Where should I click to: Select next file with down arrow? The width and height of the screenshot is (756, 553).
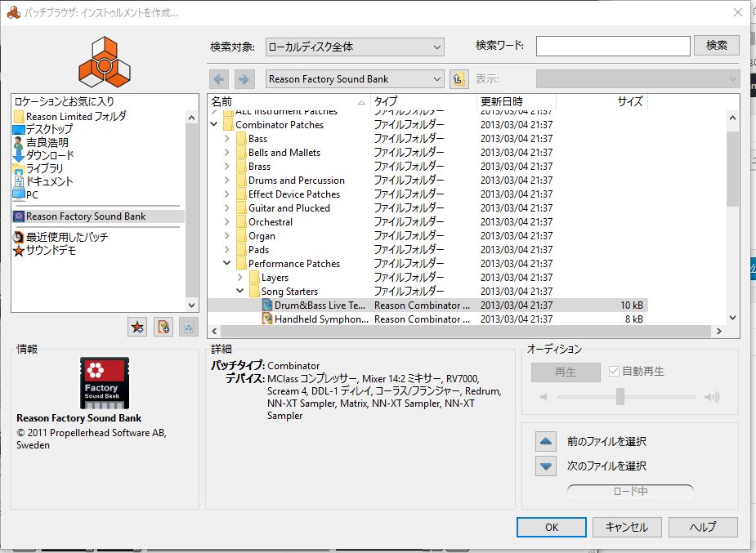click(546, 466)
